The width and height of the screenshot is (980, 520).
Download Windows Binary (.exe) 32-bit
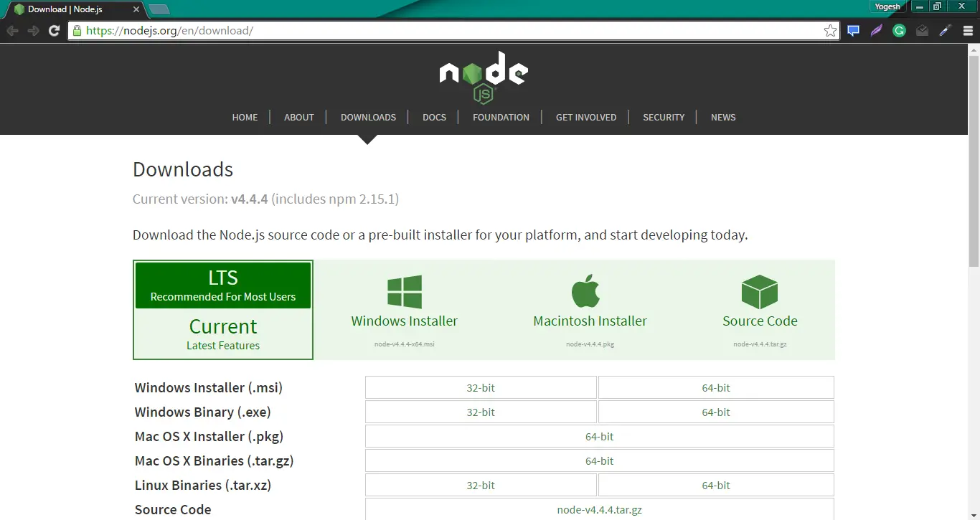tap(481, 412)
